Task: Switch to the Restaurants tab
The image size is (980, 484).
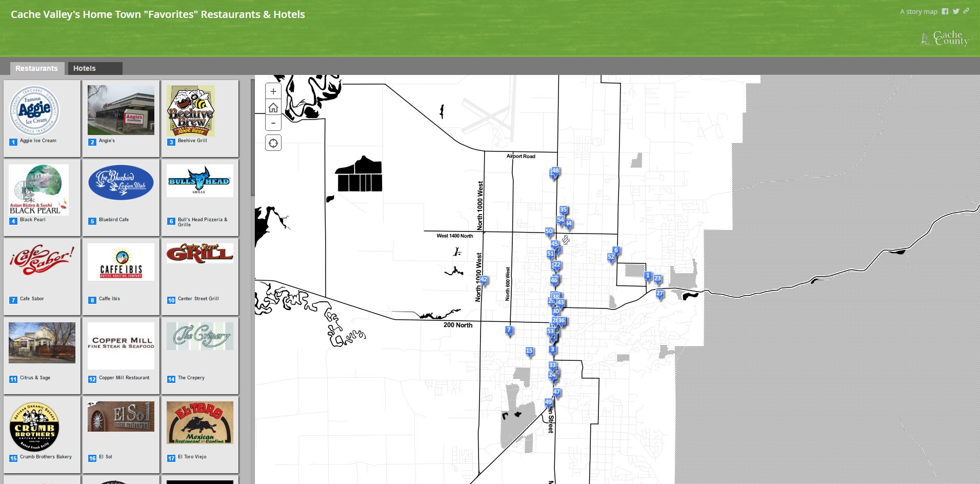Action: coord(36,68)
